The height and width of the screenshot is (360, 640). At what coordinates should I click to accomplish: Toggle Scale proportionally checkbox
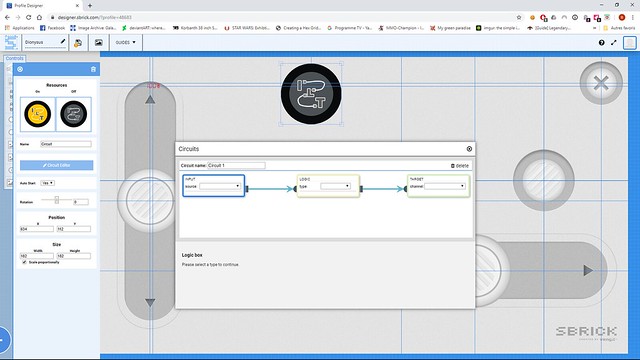click(24, 262)
